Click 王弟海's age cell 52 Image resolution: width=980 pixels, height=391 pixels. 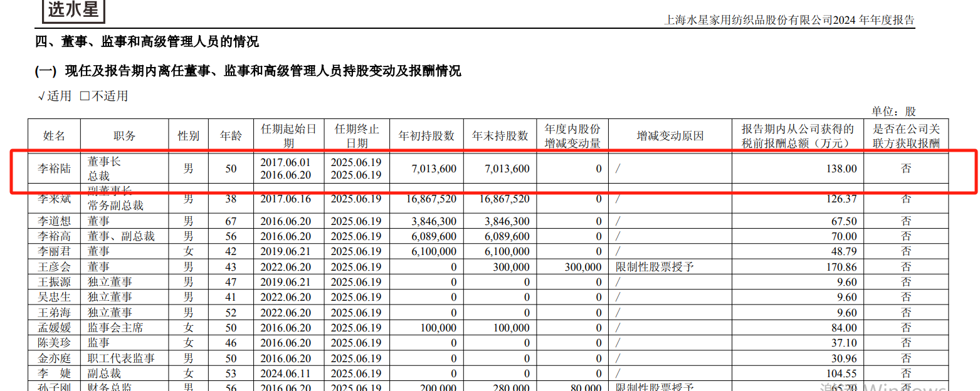click(231, 313)
